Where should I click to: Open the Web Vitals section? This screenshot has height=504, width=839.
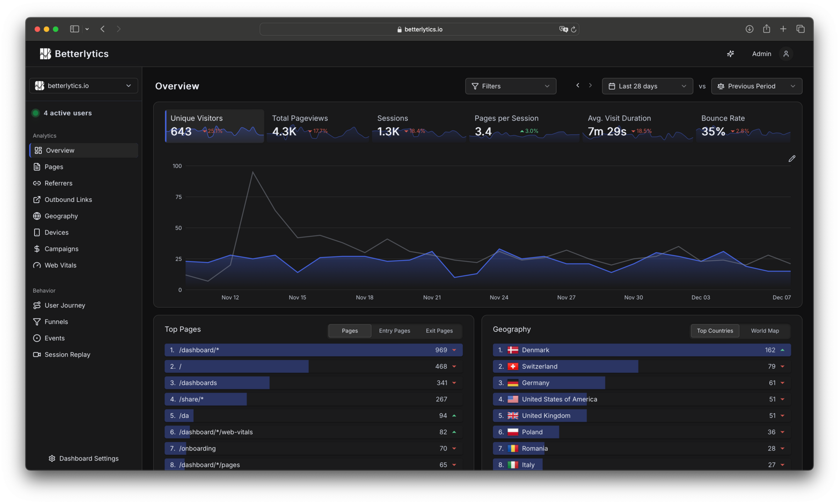click(x=60, y=265)
